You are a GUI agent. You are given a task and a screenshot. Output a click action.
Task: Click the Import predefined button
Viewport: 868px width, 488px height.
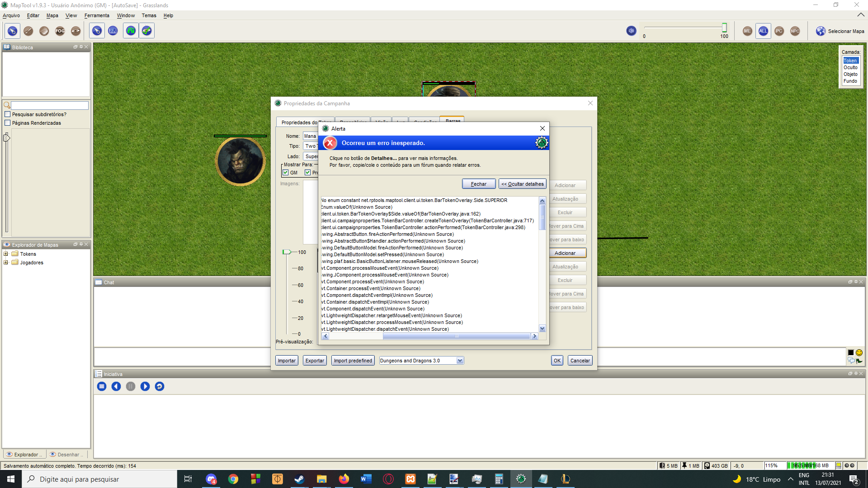click(x=353, y=360)
